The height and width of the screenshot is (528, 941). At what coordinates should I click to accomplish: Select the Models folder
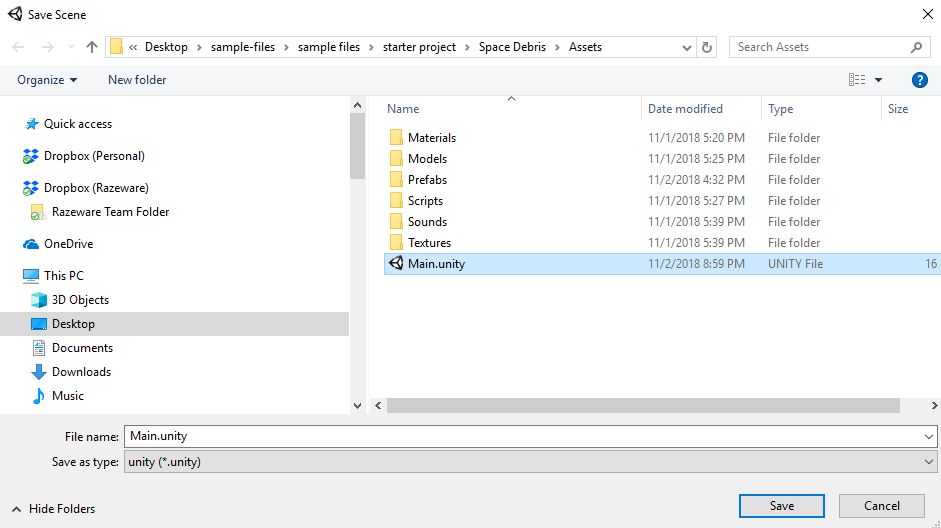(427, 158)
